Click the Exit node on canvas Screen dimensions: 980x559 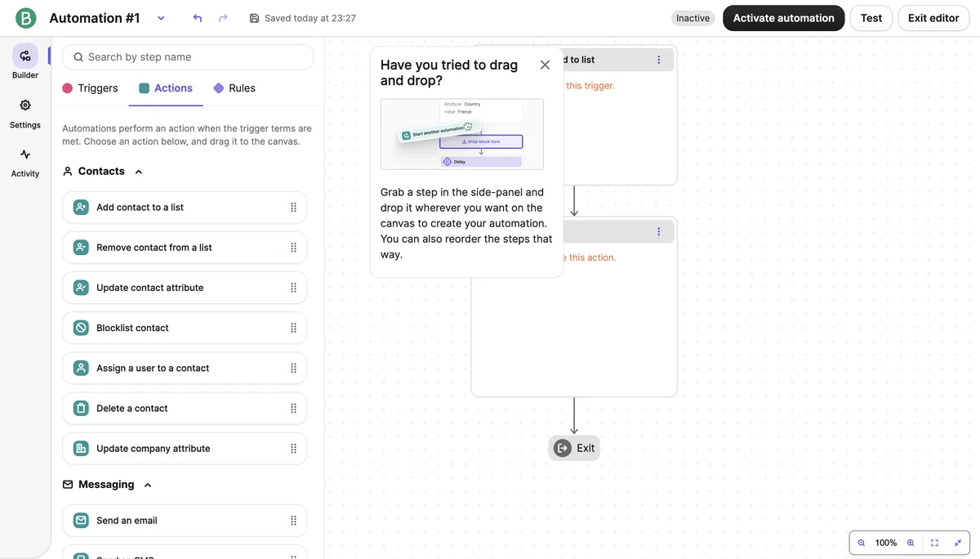pyautogui.click(x=574, y=448)
